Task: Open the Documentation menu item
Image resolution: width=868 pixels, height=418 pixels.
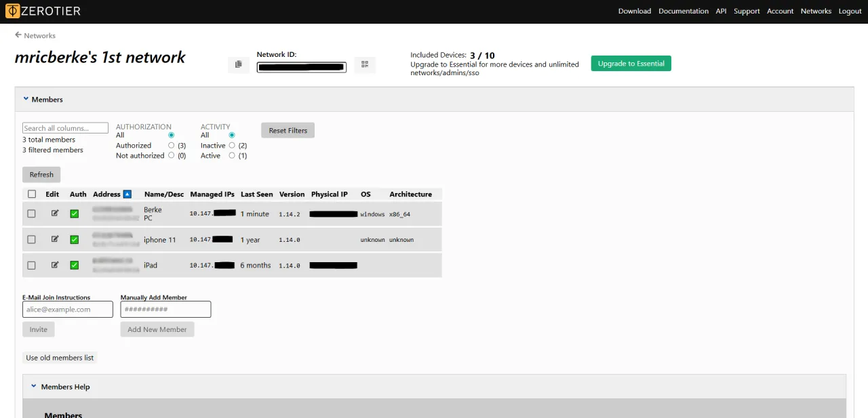Action: tap(684, 12)
